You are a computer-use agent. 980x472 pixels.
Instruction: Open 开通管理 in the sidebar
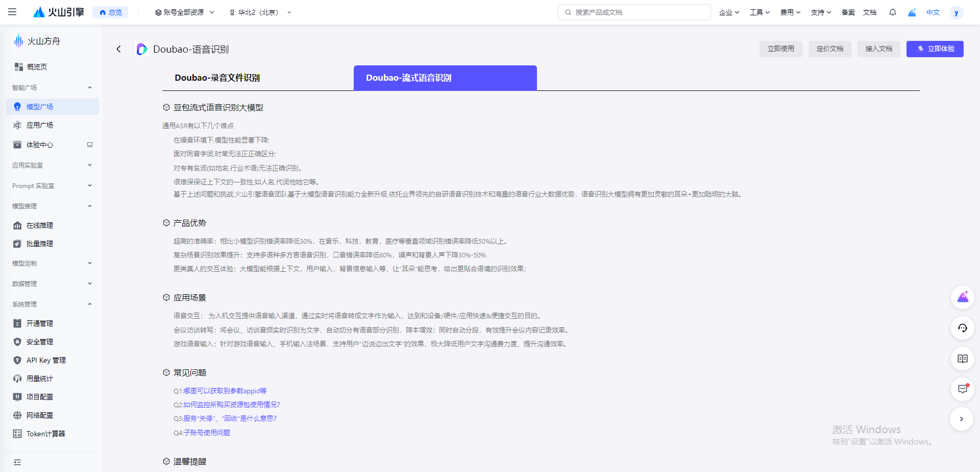(x=53, y=323)
